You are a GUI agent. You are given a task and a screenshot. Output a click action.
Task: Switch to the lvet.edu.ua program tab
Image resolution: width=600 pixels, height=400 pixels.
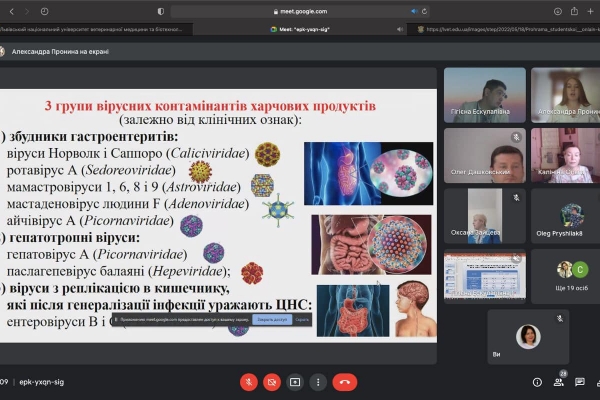504,29
